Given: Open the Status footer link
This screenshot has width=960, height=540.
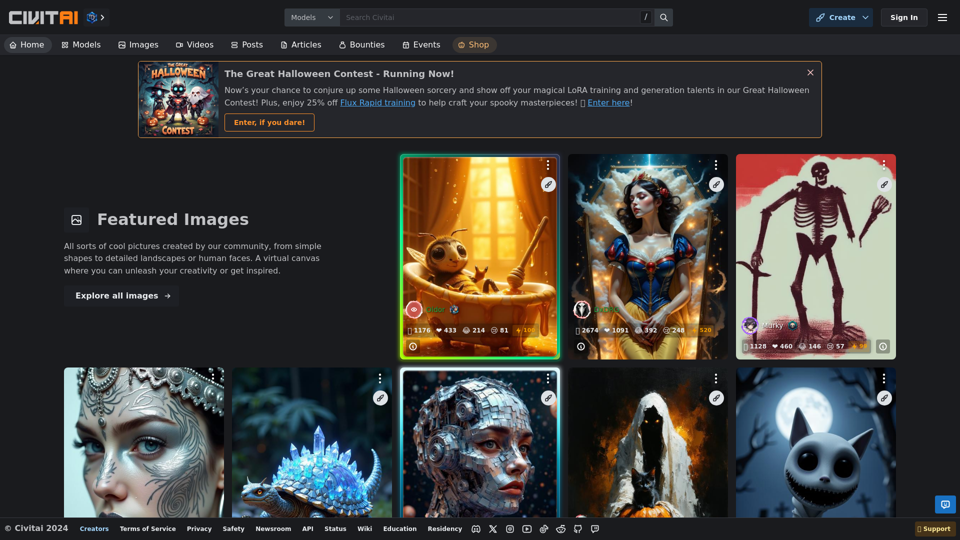Looking at the screenshot, I should [x=335, y=529].
